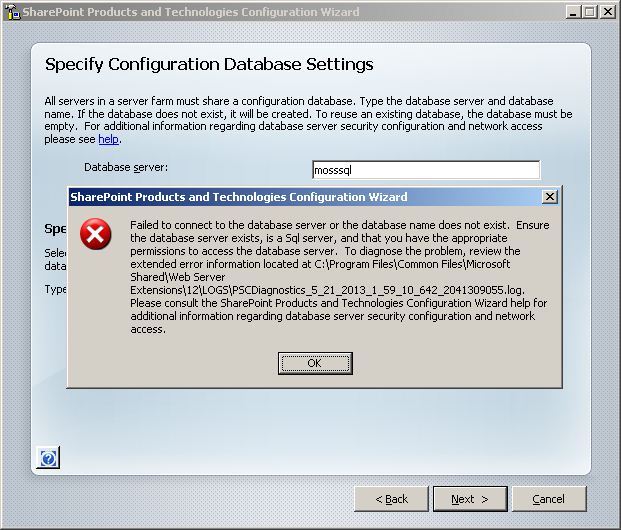Close the main wizard window
Image resolution: width=621 pixels, height=530 pixels.
pyautogui.click(x=608, y=12)
